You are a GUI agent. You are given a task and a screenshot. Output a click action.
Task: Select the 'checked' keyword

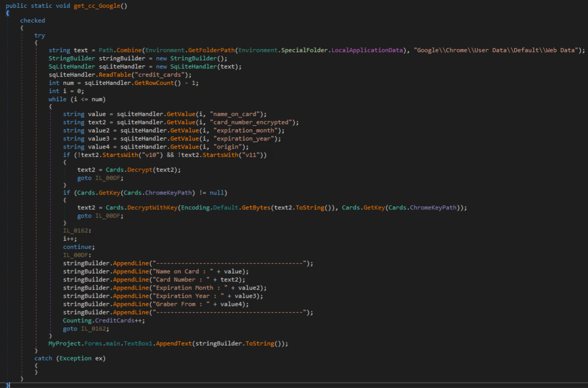tap(32, 20)
